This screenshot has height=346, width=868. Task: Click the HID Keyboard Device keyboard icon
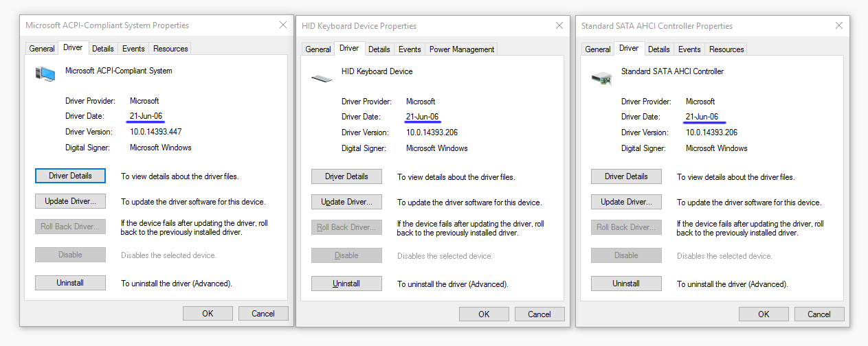[322, 78]
